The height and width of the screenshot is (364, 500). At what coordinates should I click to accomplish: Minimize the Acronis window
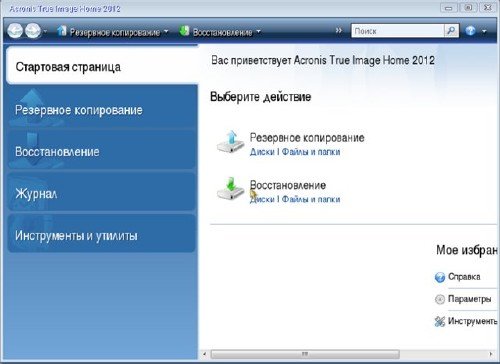[x=449, y=8]
